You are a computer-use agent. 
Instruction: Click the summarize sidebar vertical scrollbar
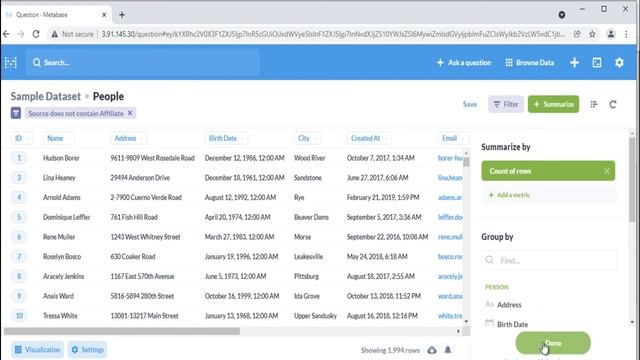coord(632,180)
